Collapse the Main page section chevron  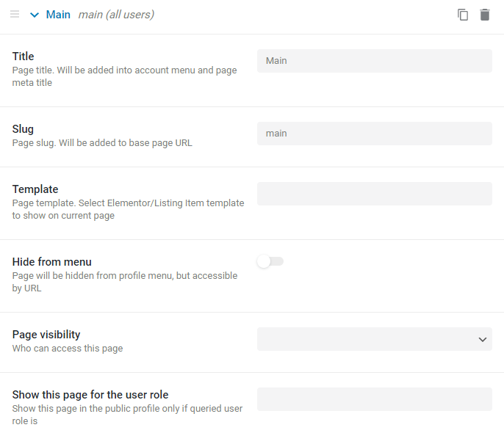click(x=35, y=15)
